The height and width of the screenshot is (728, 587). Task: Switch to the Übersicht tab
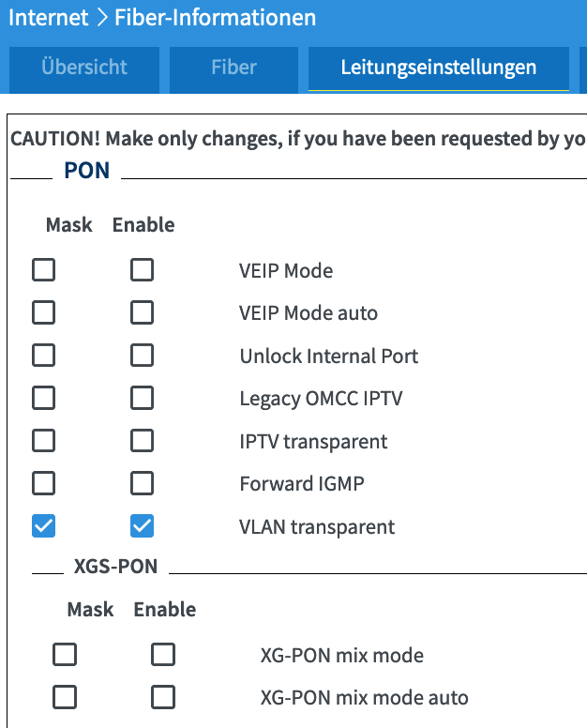coord(84,68)
